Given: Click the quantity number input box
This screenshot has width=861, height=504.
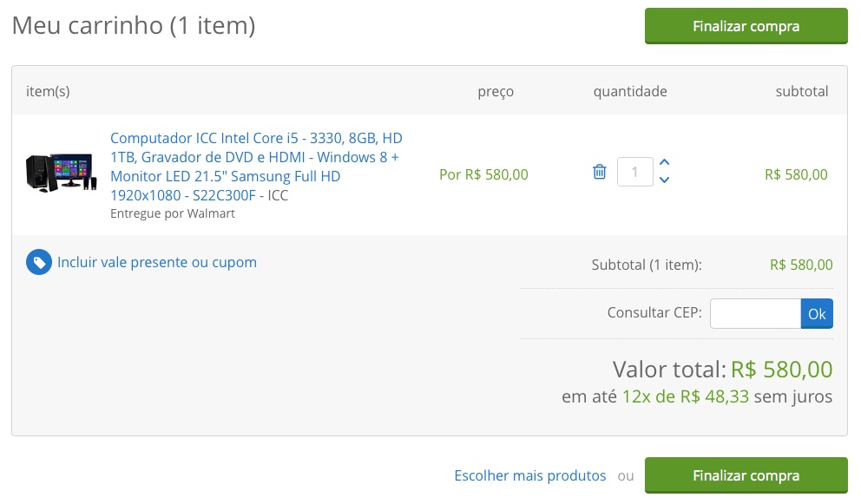Looking at the screenshot, I should click(634, 172).
